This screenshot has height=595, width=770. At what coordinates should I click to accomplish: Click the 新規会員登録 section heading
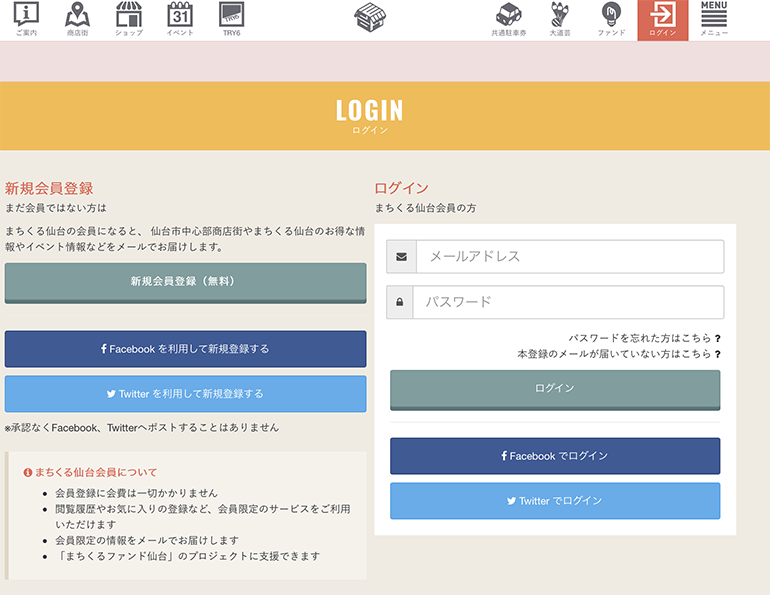[x=49, y=188]
